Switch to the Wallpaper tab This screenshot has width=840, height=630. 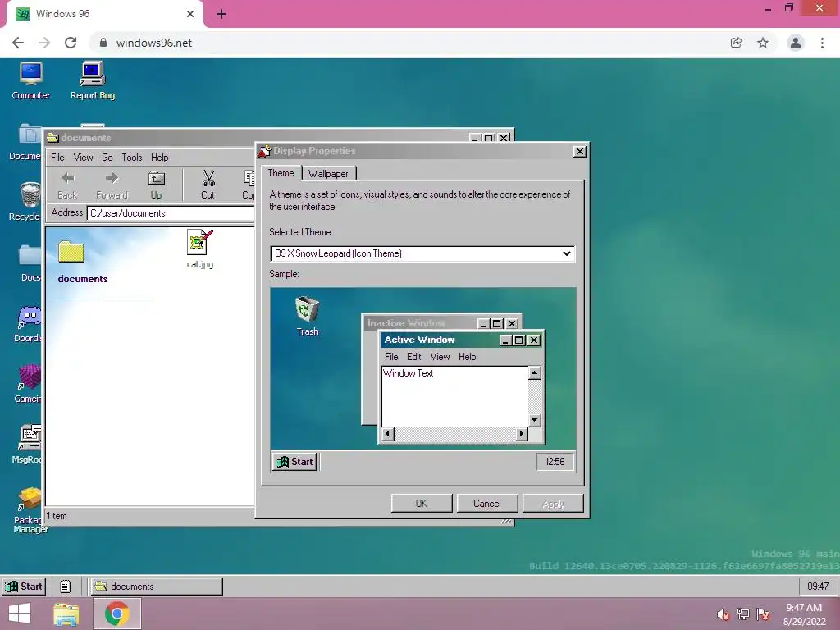pos(328,174)
